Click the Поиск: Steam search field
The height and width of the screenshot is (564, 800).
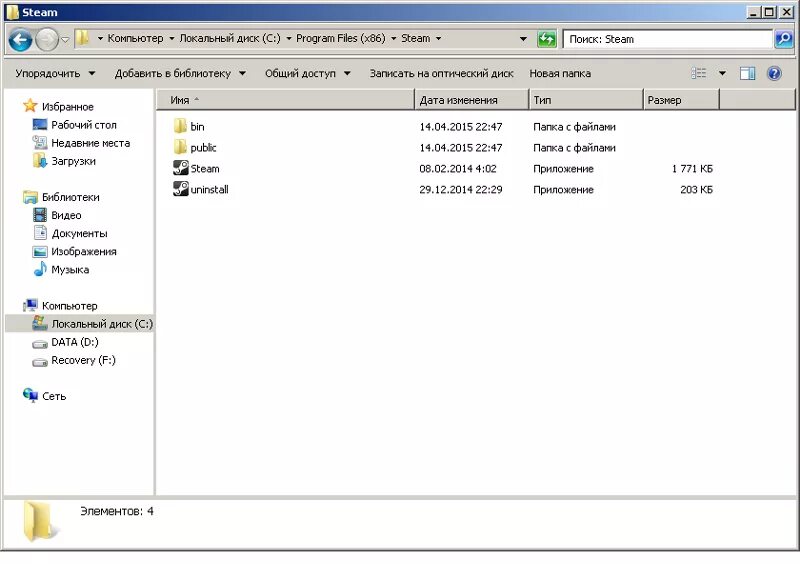[x=667, y=39]
